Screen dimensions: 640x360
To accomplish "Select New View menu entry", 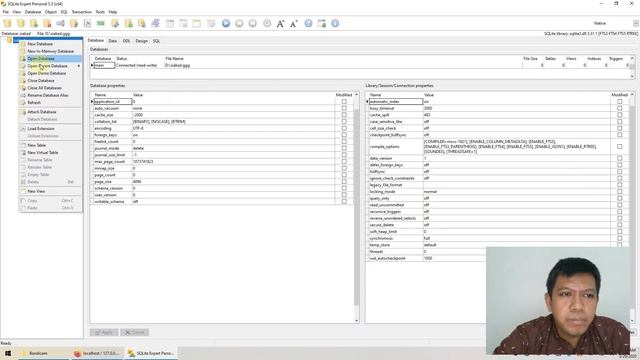I will click(x=51, y=191).
